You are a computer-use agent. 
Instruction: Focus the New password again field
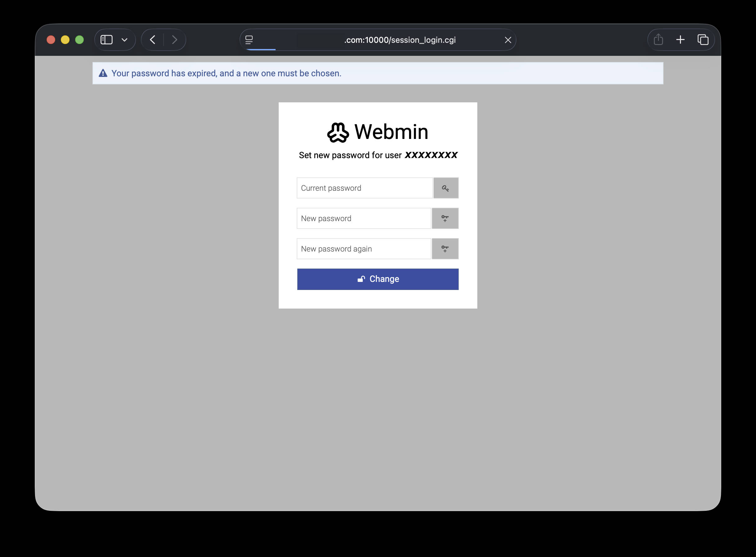tap(364, 249)
